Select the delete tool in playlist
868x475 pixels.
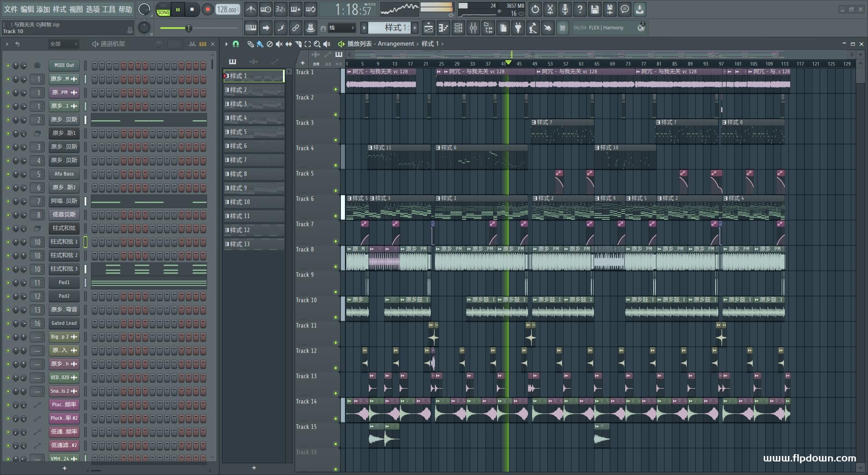pyautogui.click(x=269, y=44)
